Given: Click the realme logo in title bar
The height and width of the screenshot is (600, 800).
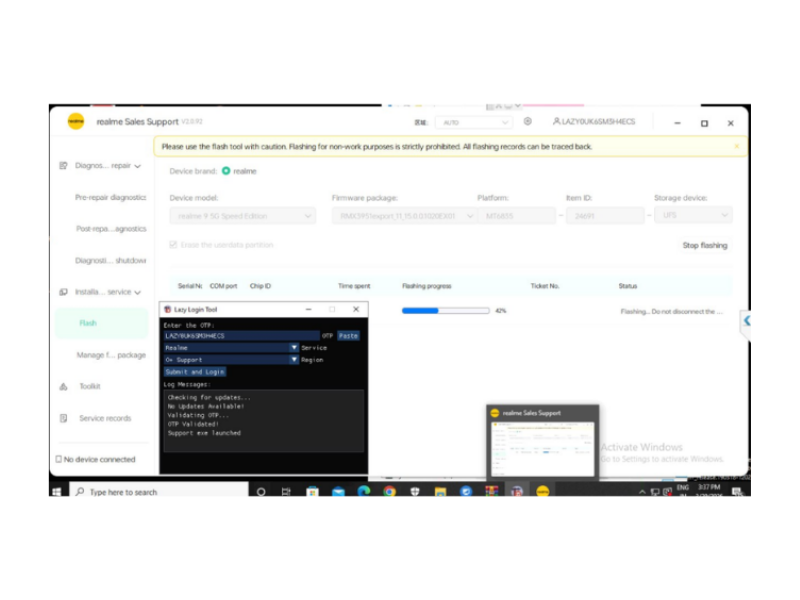Looking at the screenshot, I should coord(76,121).
